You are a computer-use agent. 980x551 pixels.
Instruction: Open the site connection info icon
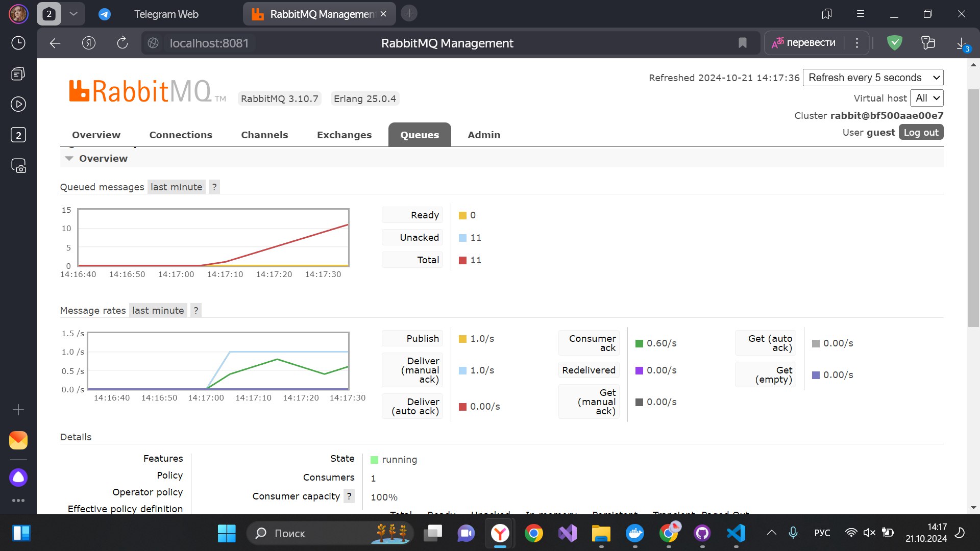[153, 43]
